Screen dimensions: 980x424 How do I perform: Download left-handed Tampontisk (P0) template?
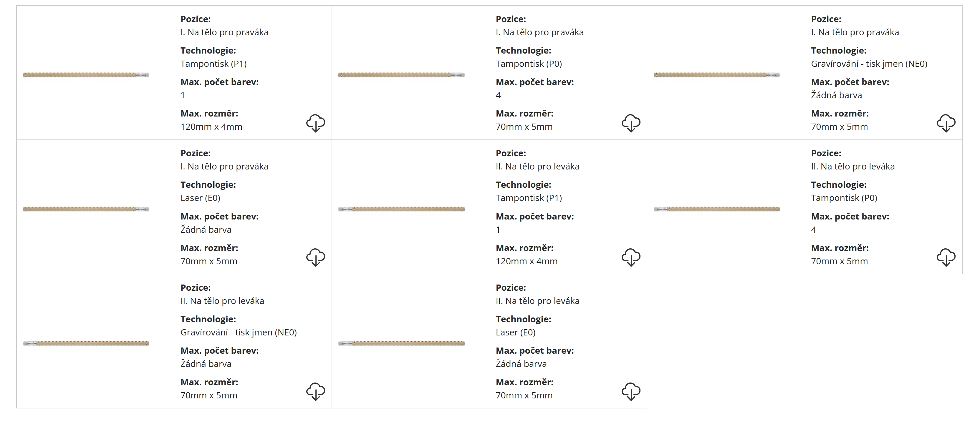point(946,257)
